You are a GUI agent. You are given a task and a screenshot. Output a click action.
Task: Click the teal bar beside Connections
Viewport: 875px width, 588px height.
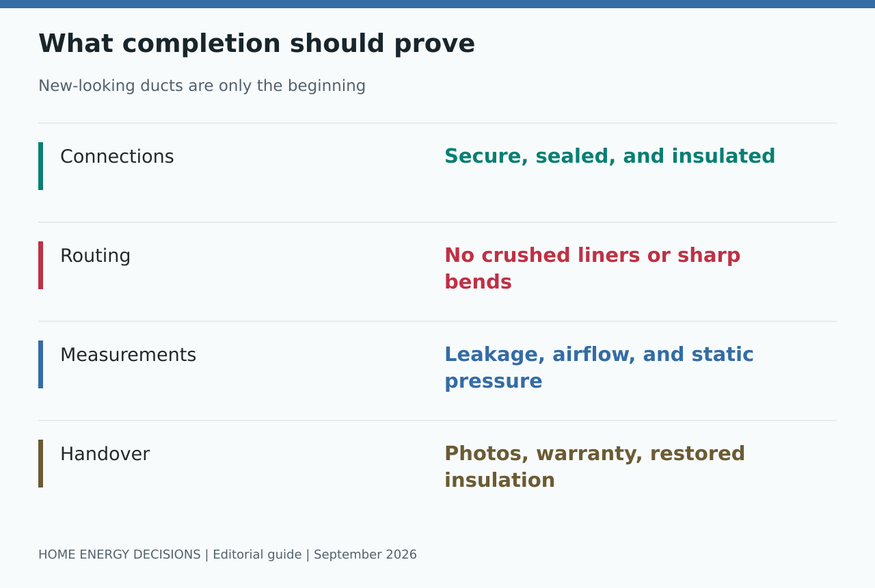40,166
